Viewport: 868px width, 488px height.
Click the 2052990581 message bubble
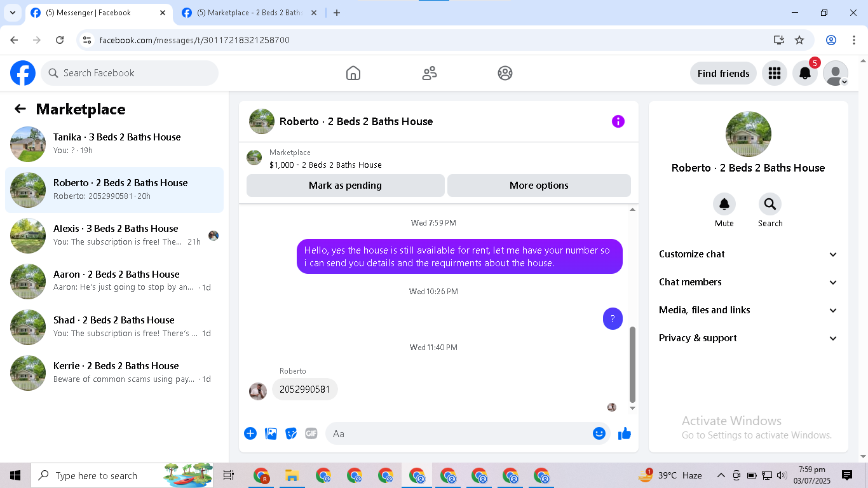click(x=305, y=390)
